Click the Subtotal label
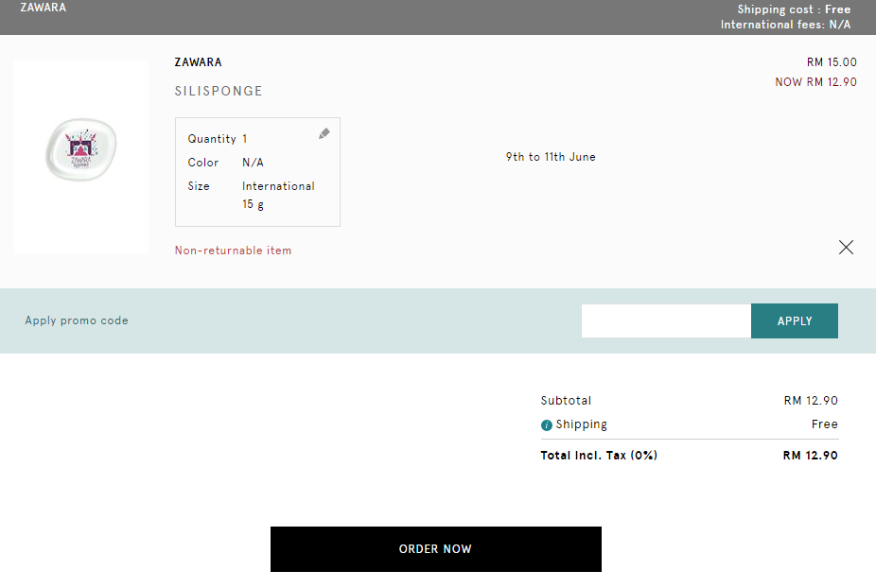Image resolution: width=876 pixels, height=588 pixels. tap(566, 401)
